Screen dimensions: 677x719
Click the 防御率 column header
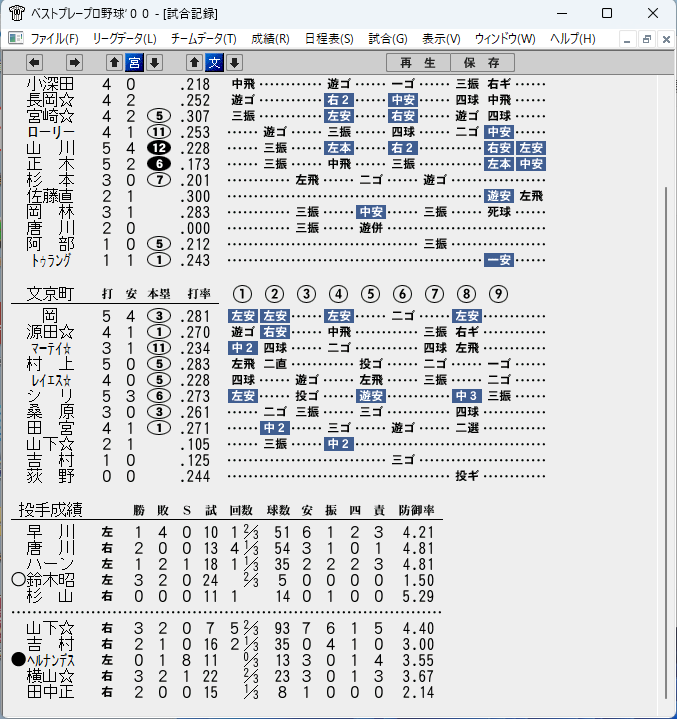pos(416,510)
